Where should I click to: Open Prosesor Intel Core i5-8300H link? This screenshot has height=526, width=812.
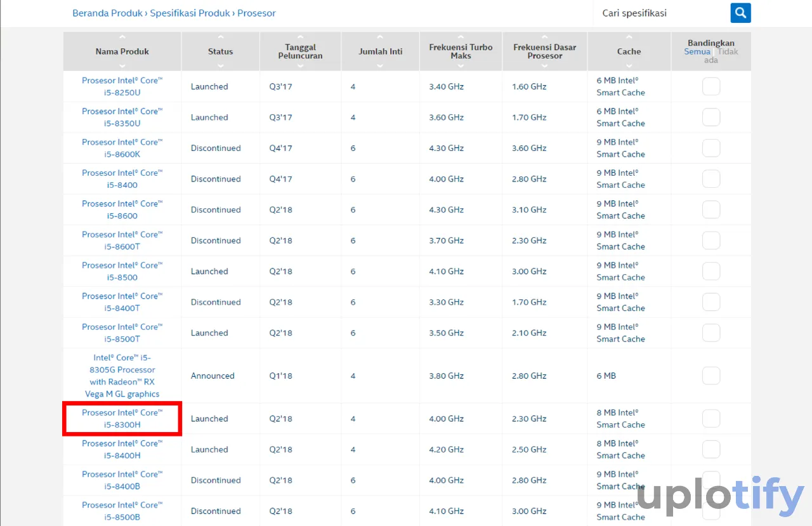pos(122,419)
